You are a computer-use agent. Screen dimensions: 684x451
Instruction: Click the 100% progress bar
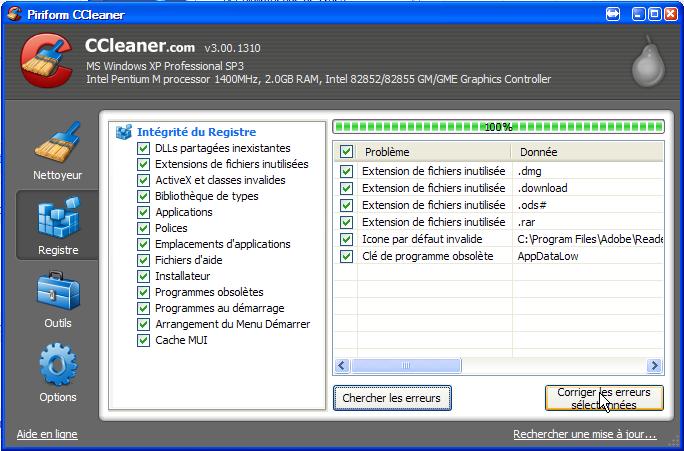pos(498,127)
